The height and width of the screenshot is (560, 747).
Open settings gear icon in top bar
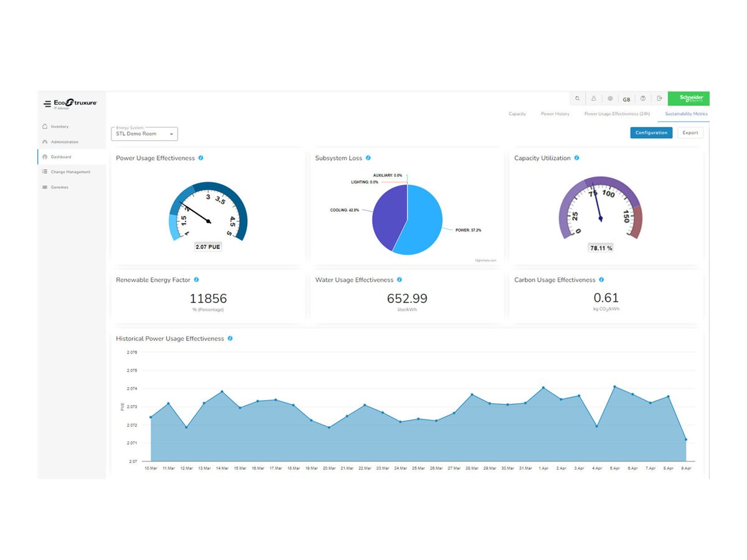(x=610, y=98)
